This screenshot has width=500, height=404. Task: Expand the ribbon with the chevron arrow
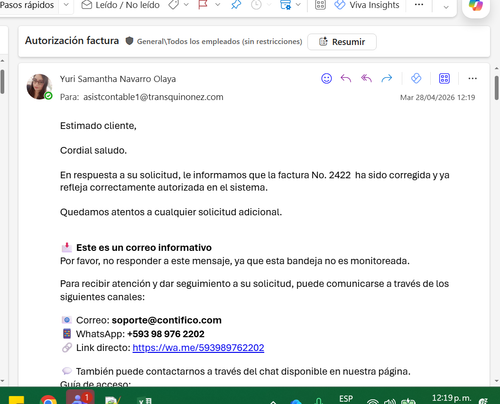click(x=446, y=7)
